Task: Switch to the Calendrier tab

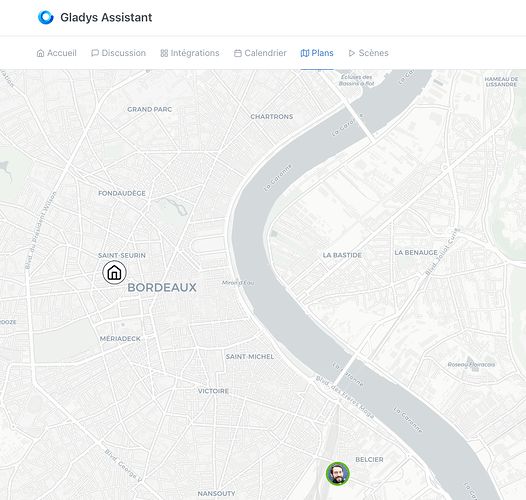Action: coord(260,53)
